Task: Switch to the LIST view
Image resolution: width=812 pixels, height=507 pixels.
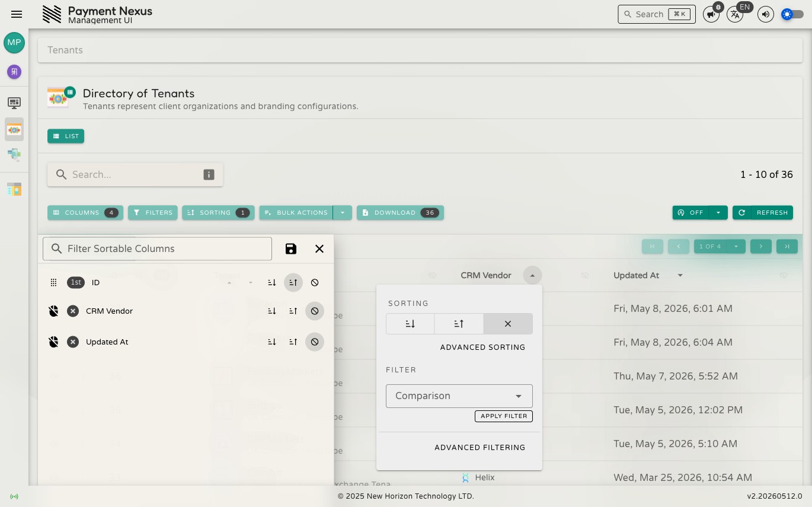Action: (x=66, y=136)
